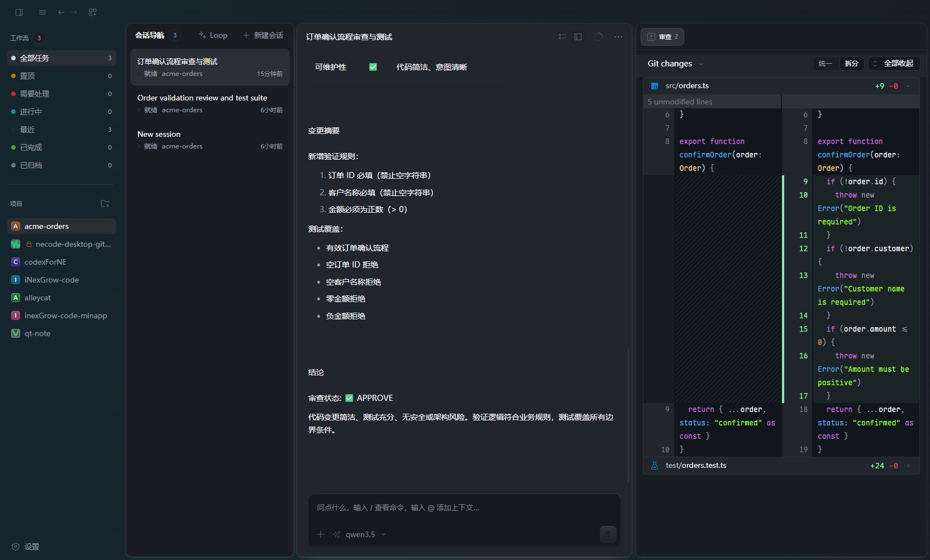Click the 会话导航 heading

tap(150, 35)
